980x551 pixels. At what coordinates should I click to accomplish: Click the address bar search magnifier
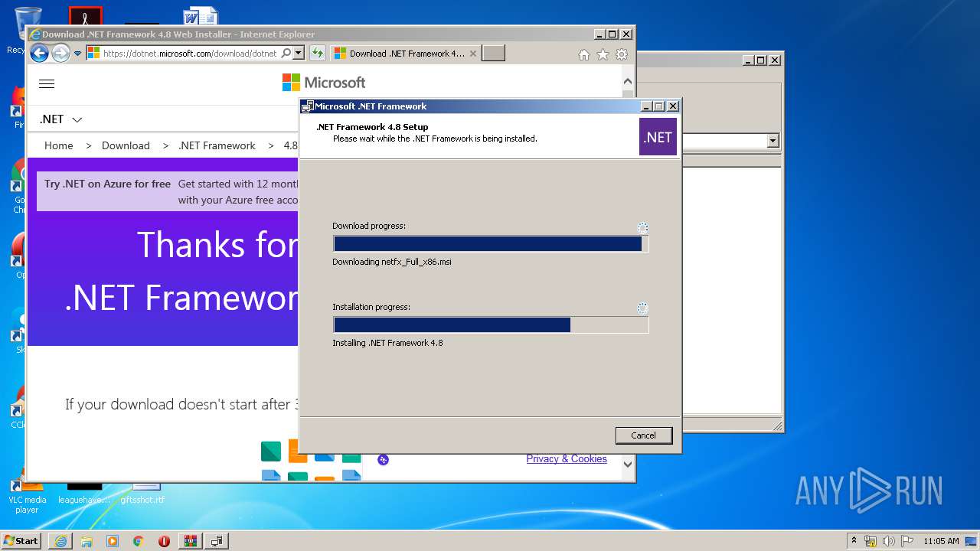click(x=286, y=54)
